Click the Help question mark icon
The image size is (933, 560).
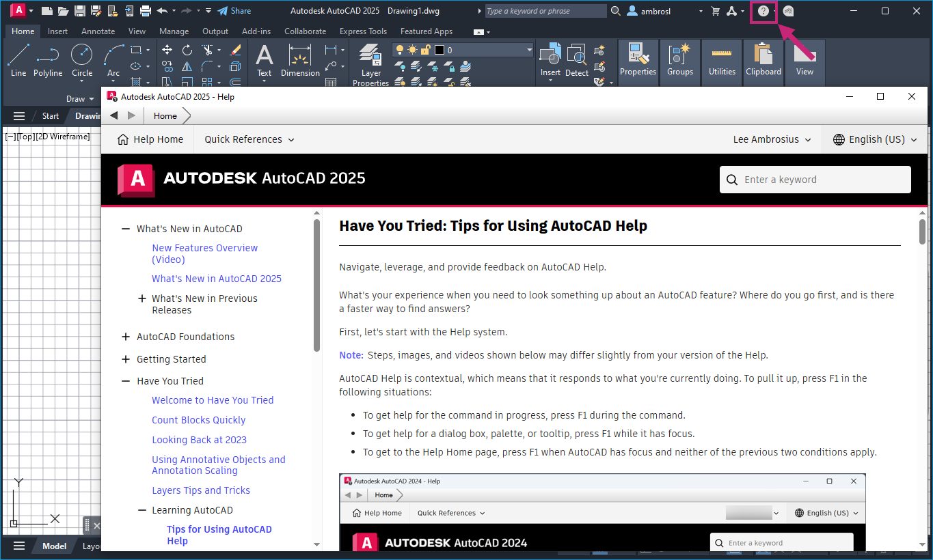pyautogui.click(x=763, y=11)
